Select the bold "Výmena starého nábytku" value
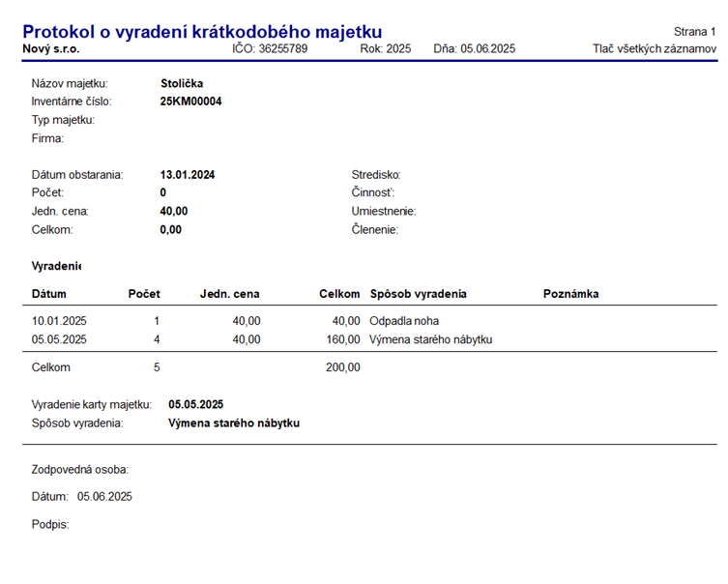 234,423
